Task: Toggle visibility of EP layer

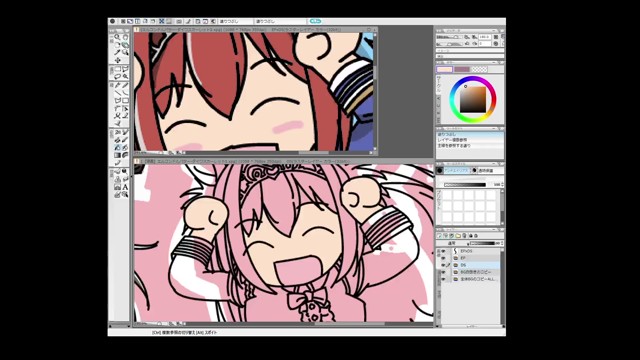Action: coord(443,258)
